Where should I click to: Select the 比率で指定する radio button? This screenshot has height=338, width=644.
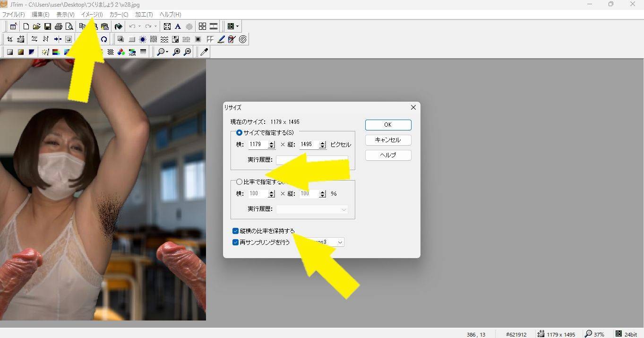pos(239,182)
